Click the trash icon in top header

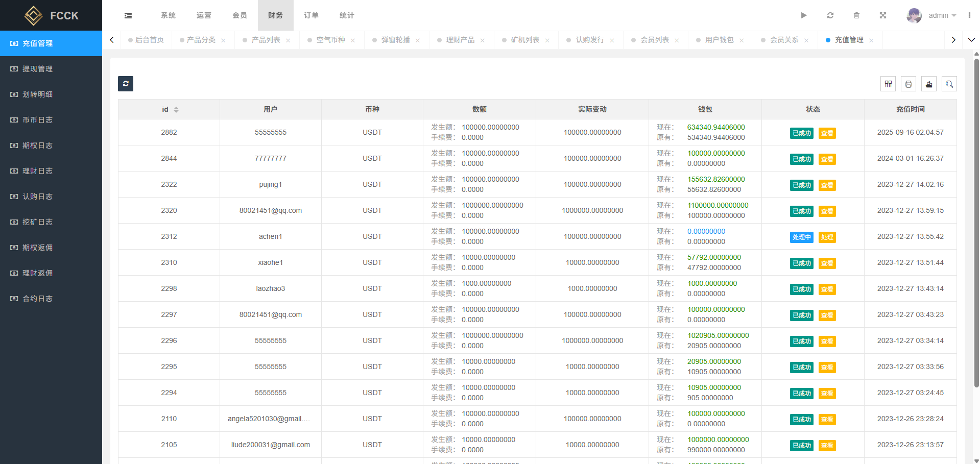(856, 15)
